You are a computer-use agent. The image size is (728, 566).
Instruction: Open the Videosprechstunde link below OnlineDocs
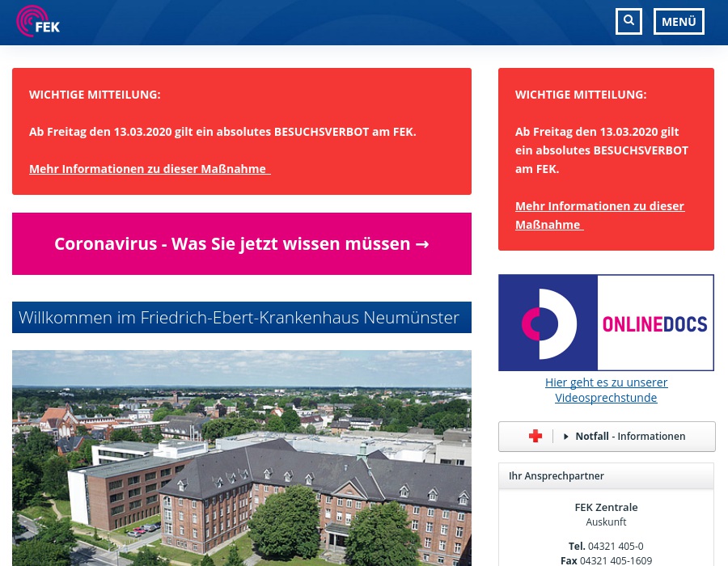[x=606, y=390]
